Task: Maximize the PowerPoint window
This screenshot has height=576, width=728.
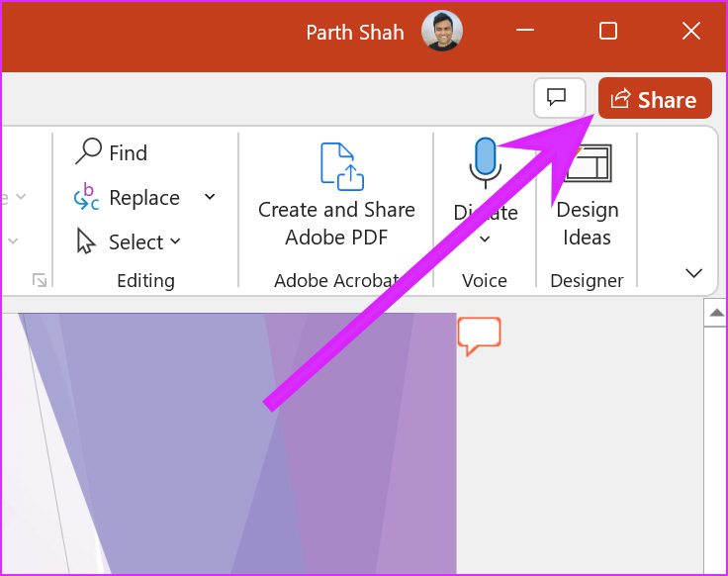Action: coord(608,32)
